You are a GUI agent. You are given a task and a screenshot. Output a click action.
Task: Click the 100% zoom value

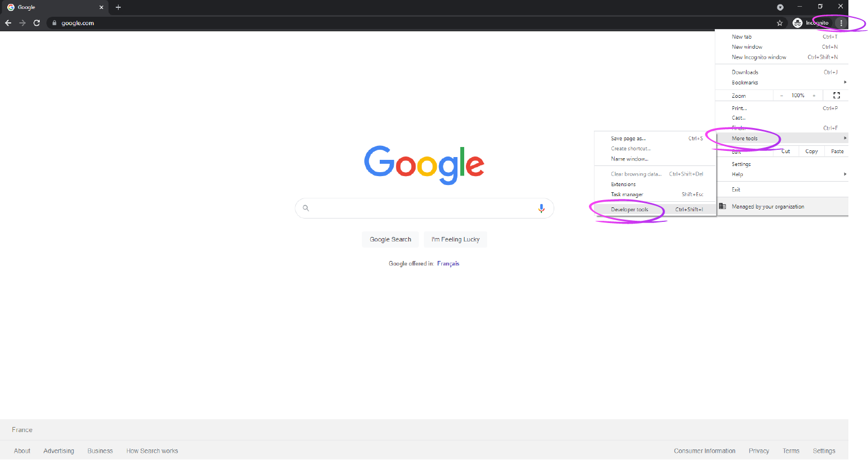[798, 96]
